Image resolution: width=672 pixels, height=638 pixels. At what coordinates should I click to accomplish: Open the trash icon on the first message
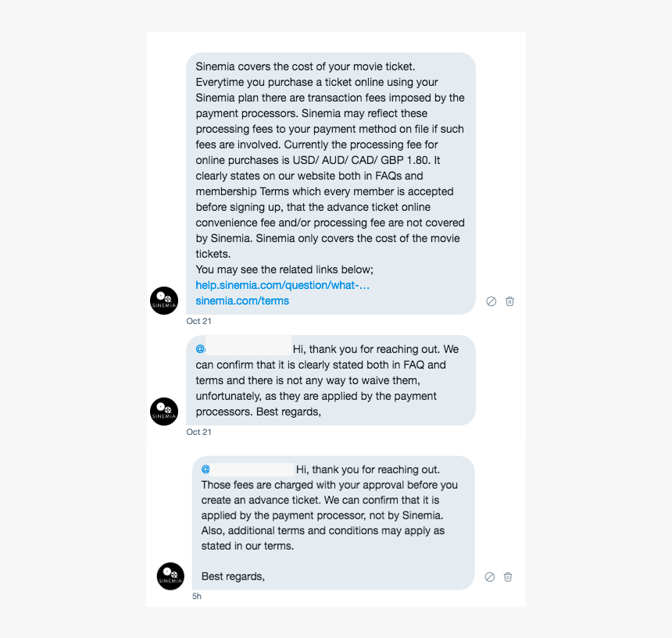click(x=509, y=301)
